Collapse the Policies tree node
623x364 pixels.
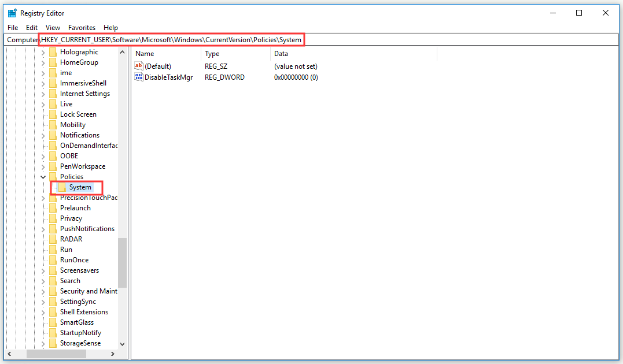coord(43,177)
